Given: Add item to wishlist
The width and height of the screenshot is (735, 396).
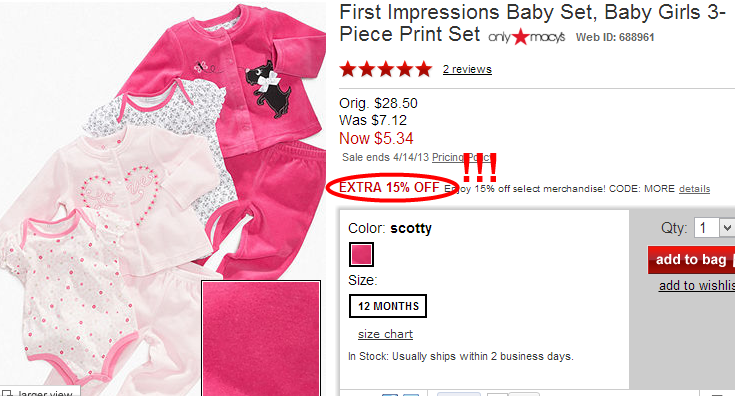Looking at the screenshot, I should pyautogui.click(x=697, y=285).
